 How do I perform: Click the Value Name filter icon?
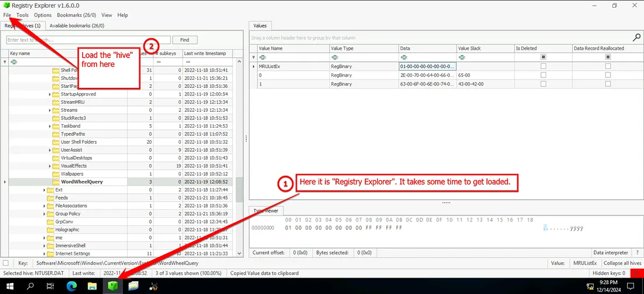point(263,57)
